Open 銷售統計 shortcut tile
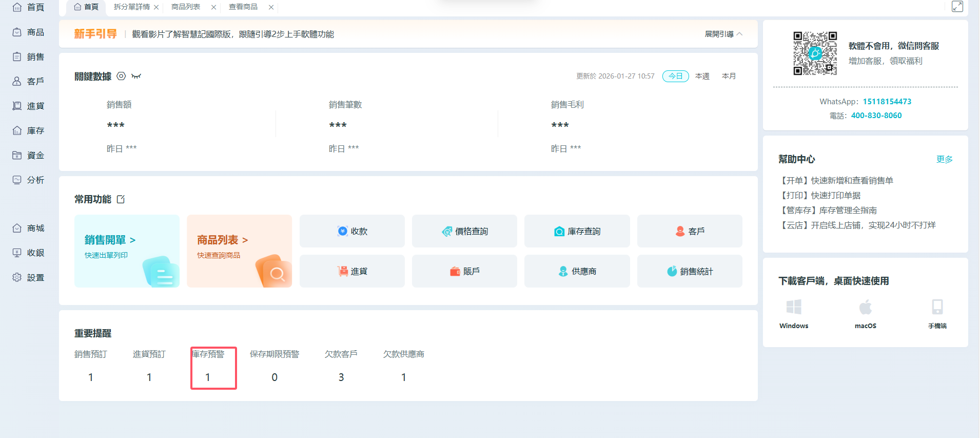Image resolution: width=980 pixels, height=438 pixels. (x=690, y=271)
